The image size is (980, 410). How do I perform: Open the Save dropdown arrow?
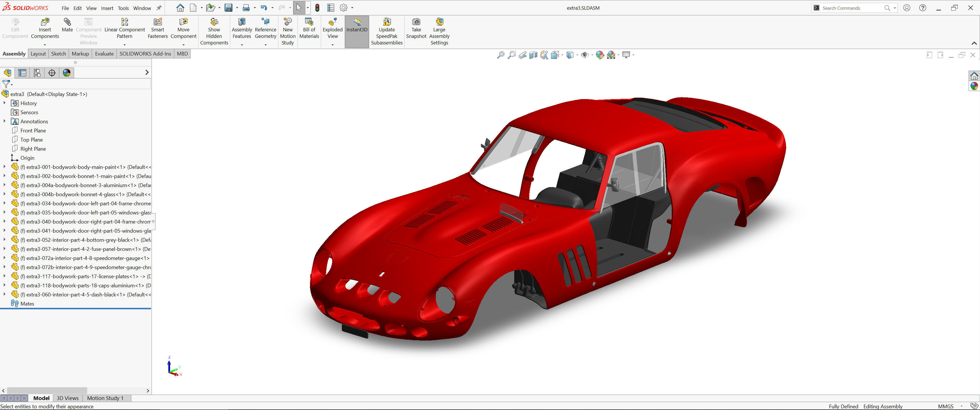point(237,8)
